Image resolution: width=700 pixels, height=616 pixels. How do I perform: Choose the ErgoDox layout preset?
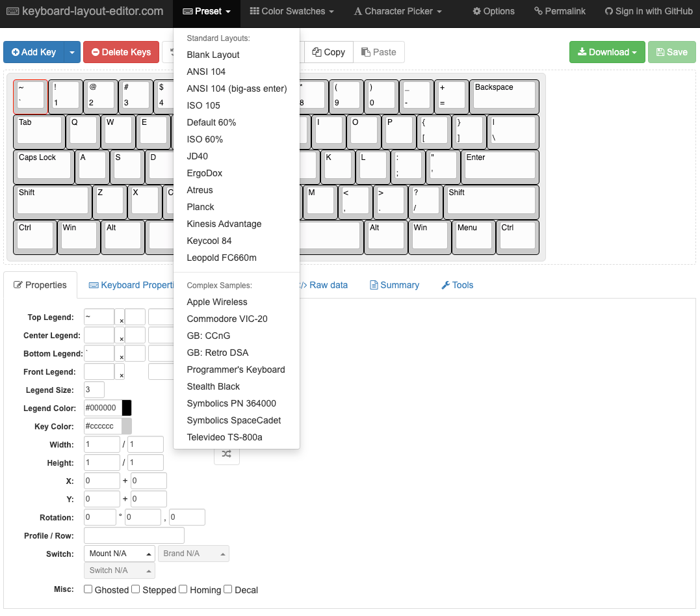tap(205, 173)
